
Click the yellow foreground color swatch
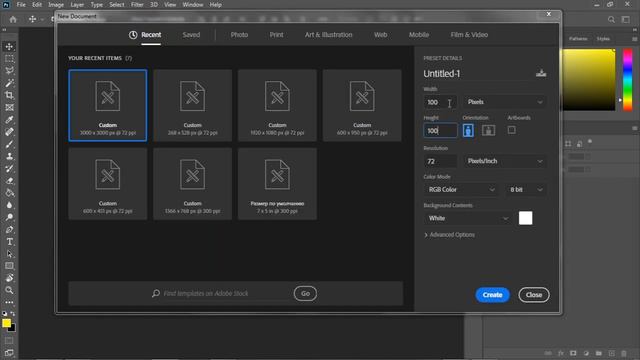[6, 323]
